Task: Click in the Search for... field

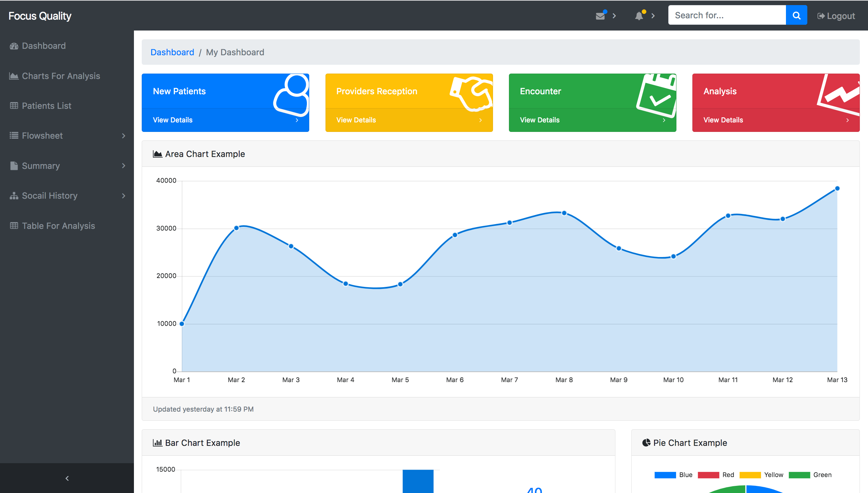Action: coord(727,15)
